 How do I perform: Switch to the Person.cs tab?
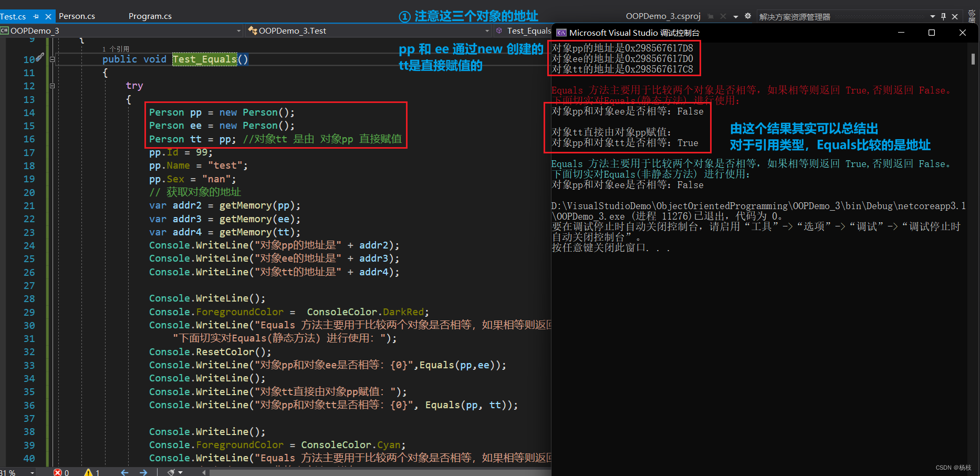77,16
